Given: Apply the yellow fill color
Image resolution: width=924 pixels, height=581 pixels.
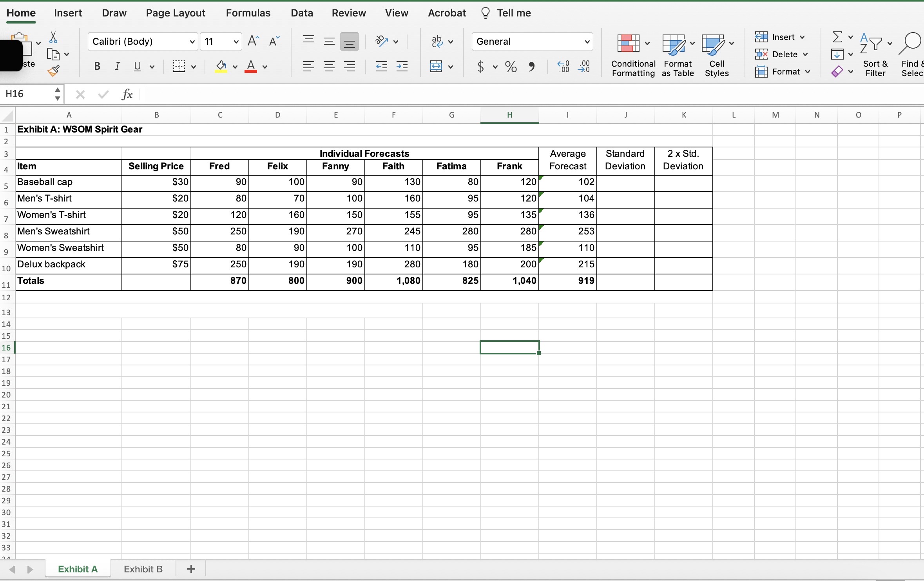Looking at the screenshot, I should 221,67.
